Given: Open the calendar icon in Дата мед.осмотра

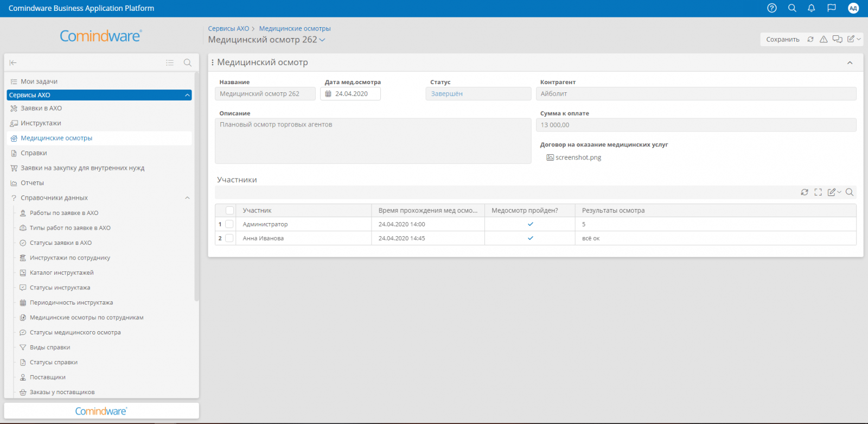Looking at the screenshot, I should tap(328, 94).
